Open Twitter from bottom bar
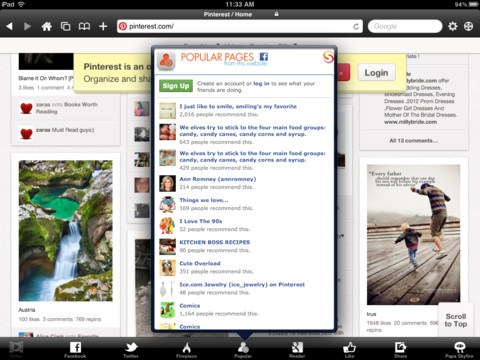Image resolution: width=480 pixels, height=360 pixels. 131,349
